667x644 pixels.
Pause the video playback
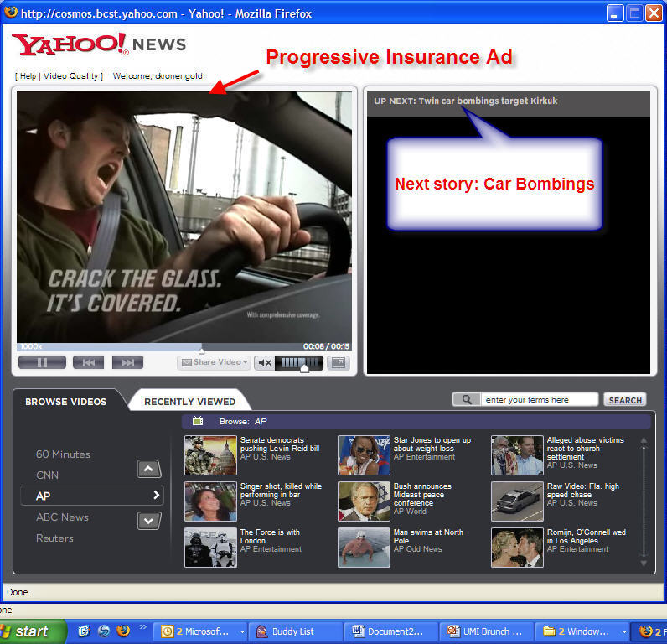[x=42, y=362]
